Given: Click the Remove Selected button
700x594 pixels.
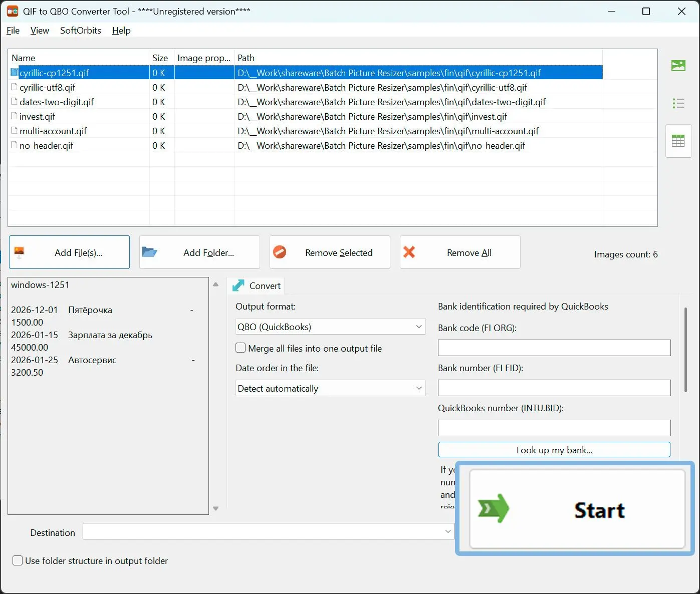Looking at the screenshot, I should click(x=330, y=252).
